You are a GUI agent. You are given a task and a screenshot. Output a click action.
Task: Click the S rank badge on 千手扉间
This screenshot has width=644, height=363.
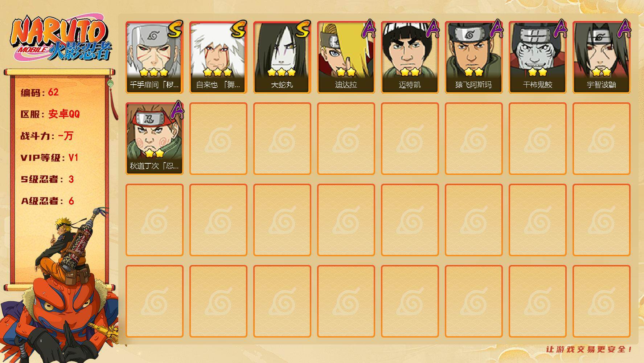[x=175, y=29]
